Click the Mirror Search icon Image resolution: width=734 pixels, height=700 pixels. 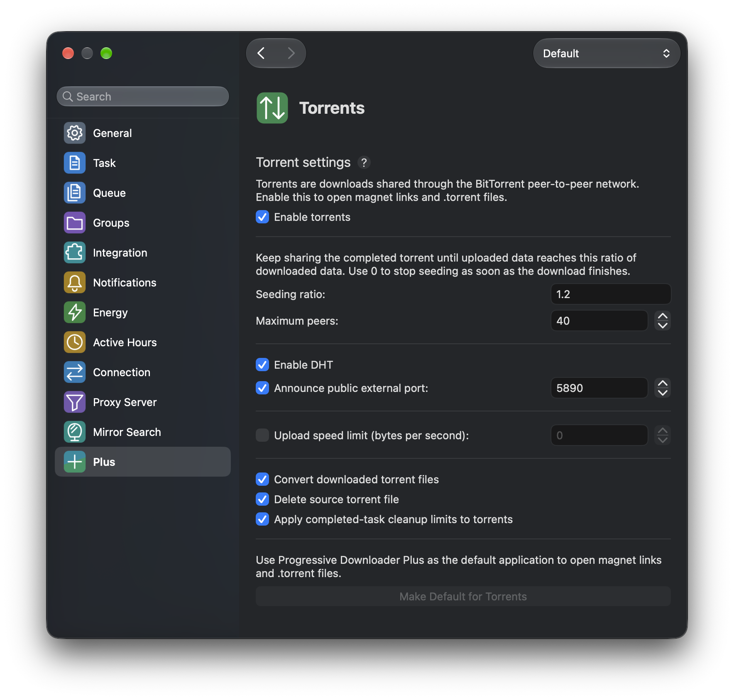coord(75,432)
